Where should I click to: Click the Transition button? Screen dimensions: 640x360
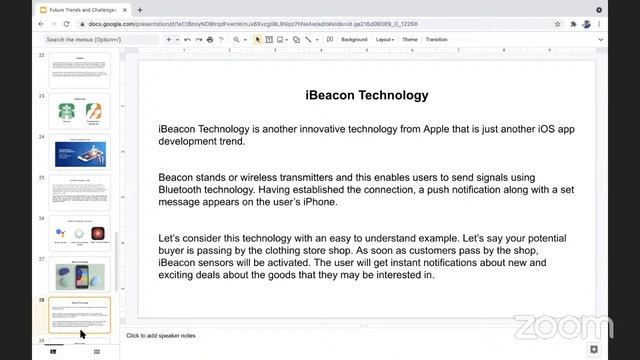[x=437, y=40]
